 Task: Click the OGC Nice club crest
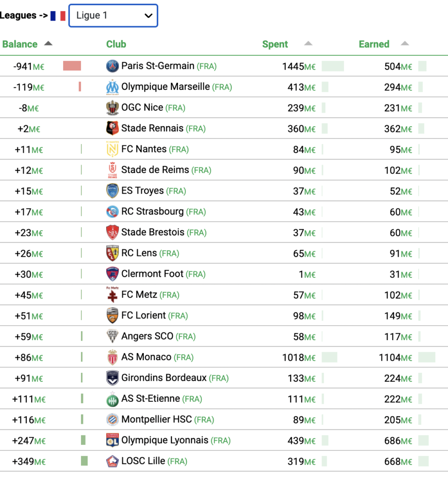pyautogui.click(x=112, y=108)
